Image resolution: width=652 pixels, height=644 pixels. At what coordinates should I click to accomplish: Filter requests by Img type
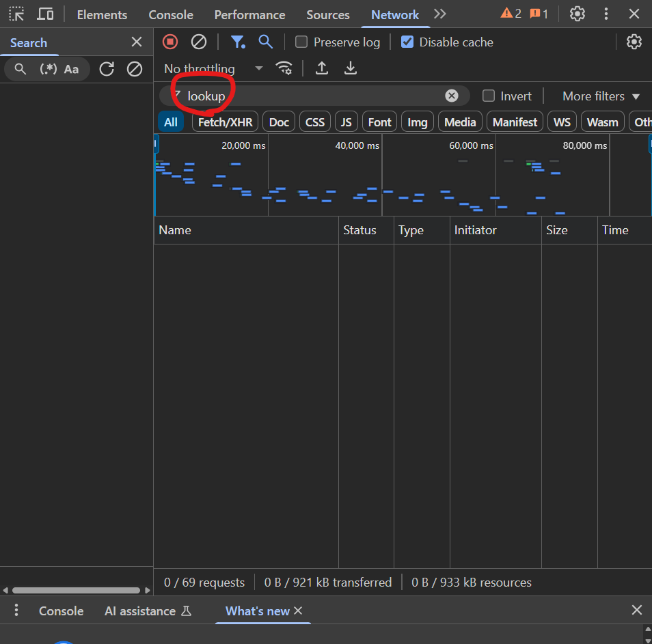(x=417, y=122)
